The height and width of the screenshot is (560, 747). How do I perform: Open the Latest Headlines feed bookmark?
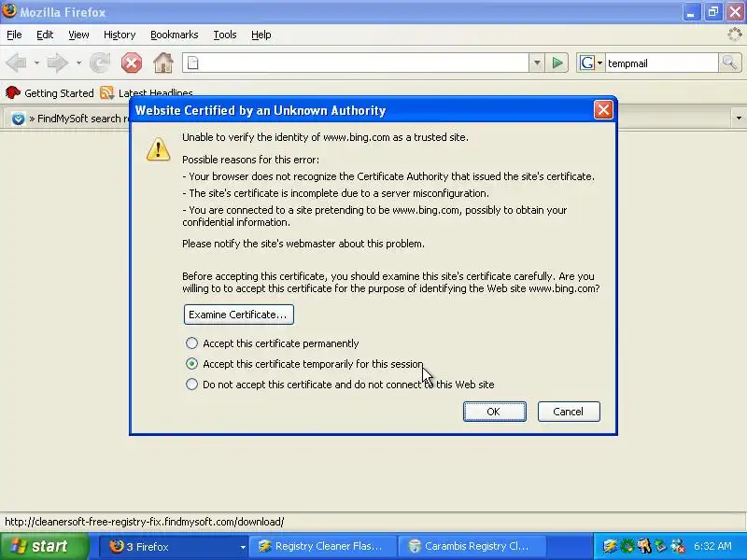coord(147,92)
